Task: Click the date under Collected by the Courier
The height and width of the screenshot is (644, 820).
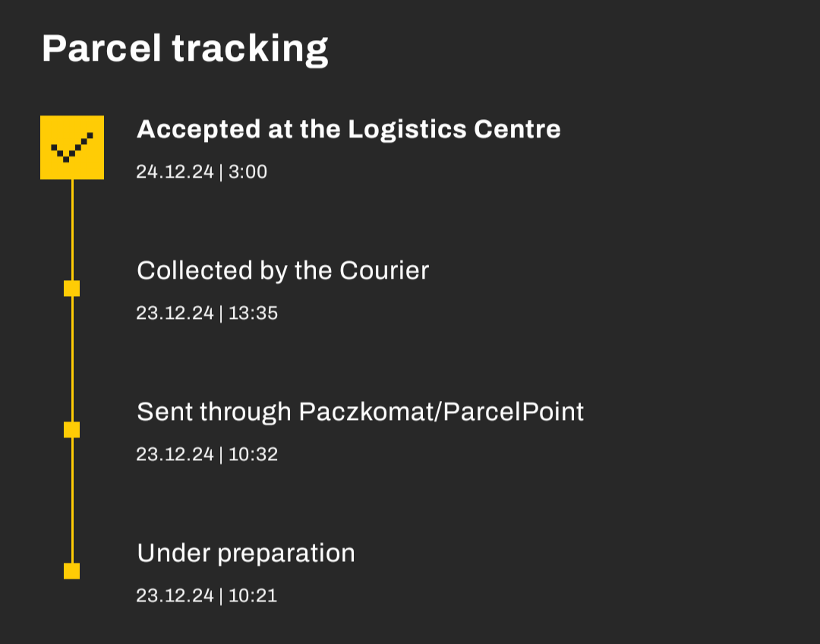Action: [175, 314]
